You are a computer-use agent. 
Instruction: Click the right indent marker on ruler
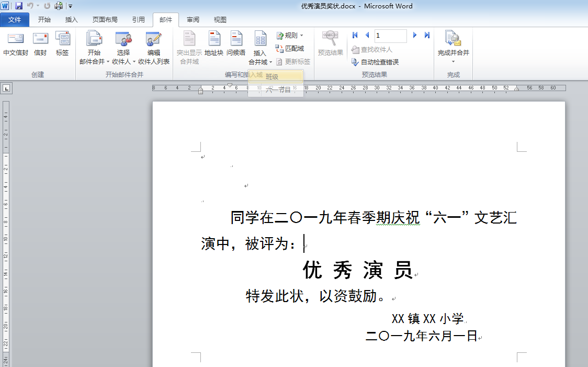pyautogui.click(x=517, y=89)
